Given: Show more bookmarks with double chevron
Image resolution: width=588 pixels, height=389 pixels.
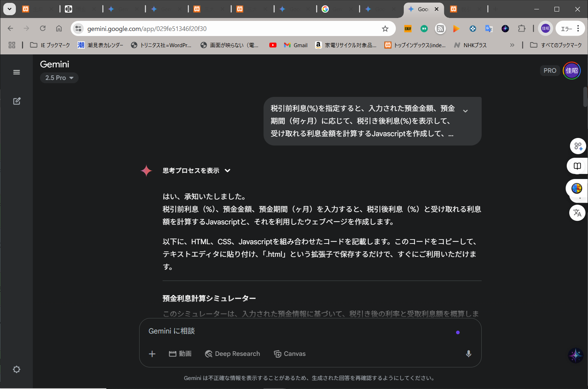Looking at the screenshot, I should [x=512, y=45].
